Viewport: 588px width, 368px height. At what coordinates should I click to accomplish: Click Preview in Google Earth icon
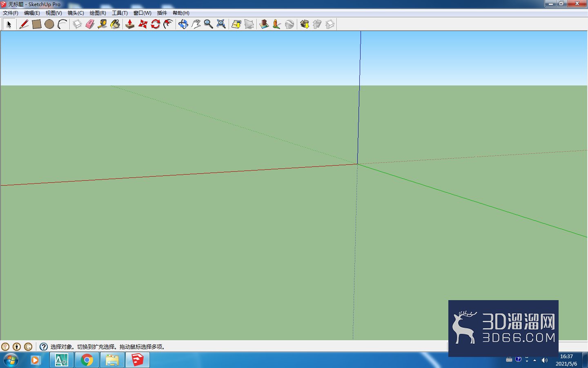[x=289, y=24]
